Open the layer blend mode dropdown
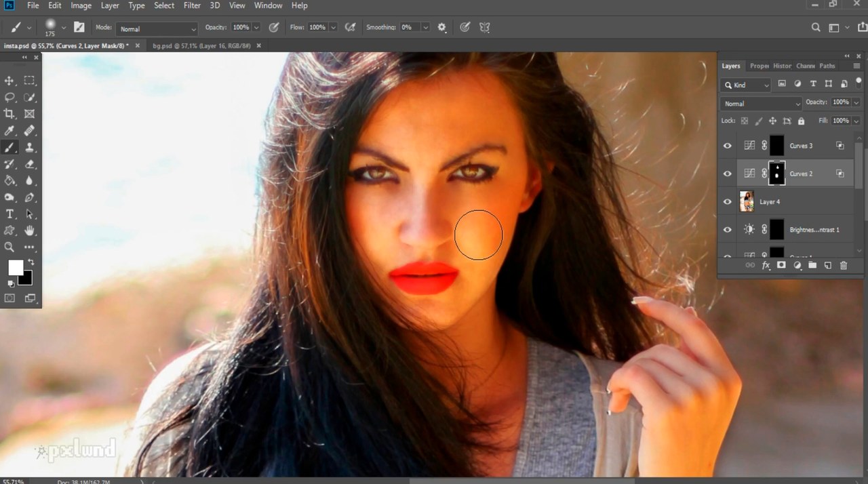This screenshot has width=868, height=484. (x=761, y=104)
